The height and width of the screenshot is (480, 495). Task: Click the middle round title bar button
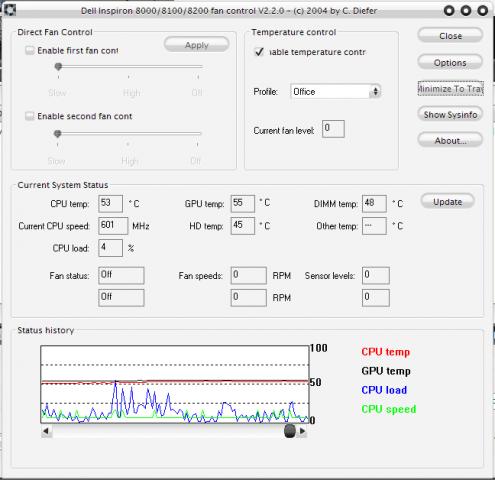pos(466,11)
